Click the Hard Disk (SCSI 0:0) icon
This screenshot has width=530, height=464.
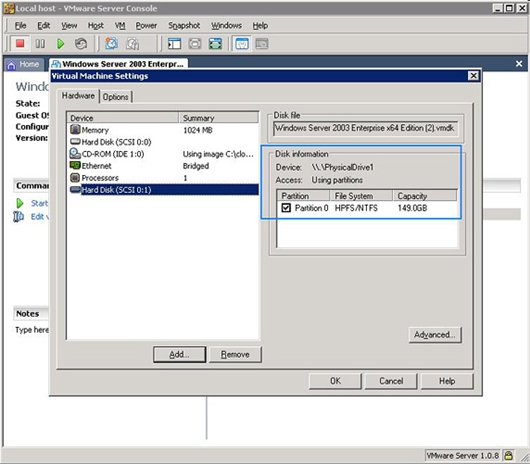75,141
